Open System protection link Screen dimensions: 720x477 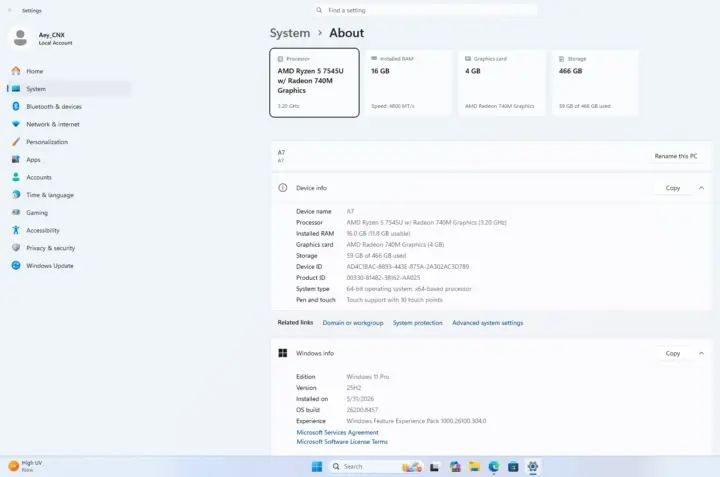tap(417, 323)
